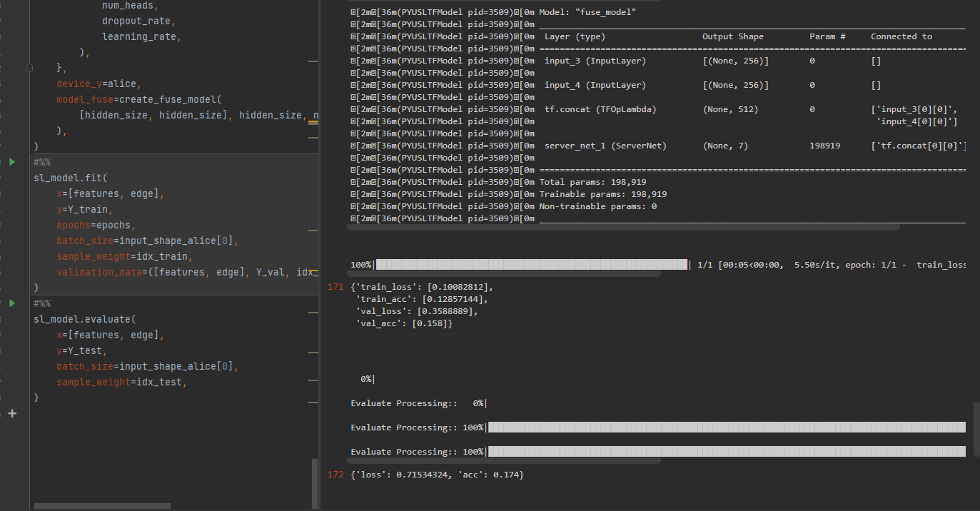Click 'input_4 (InputLayer)' row

click(595, 85)
